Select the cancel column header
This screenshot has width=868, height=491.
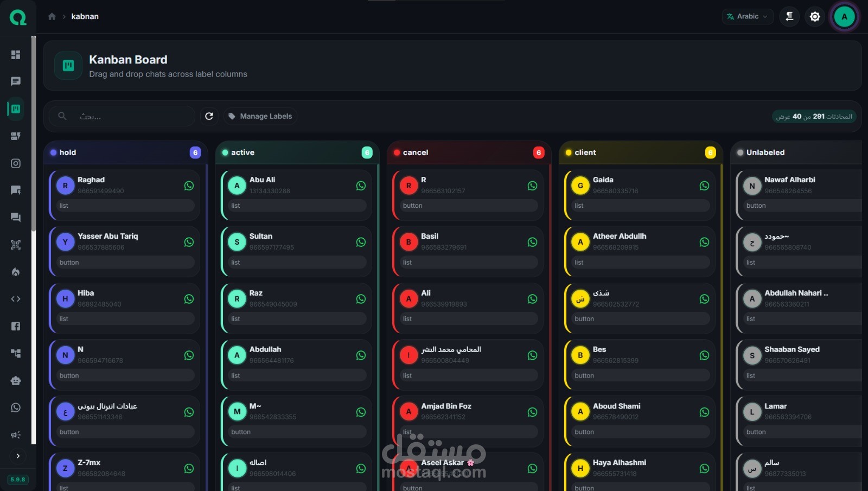point(469,152)
